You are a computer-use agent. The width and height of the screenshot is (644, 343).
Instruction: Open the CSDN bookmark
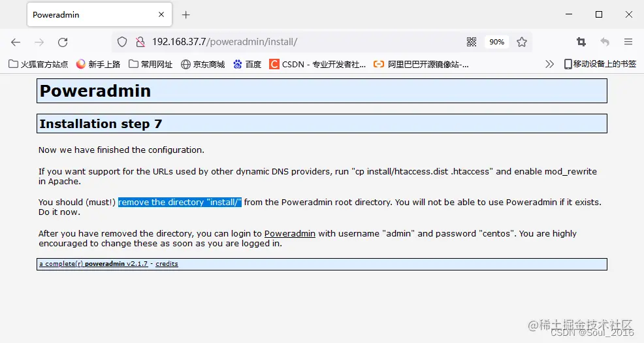(317, 64)
